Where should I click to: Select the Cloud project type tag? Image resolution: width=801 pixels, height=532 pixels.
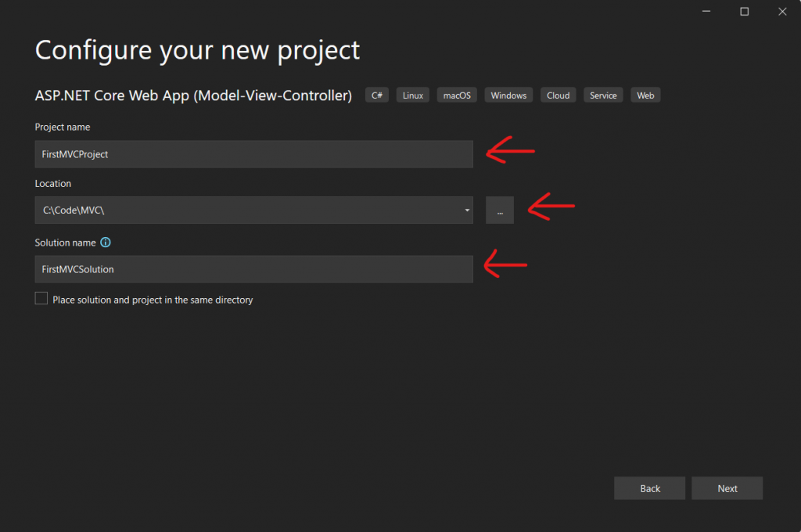click(x=558, y=95)
